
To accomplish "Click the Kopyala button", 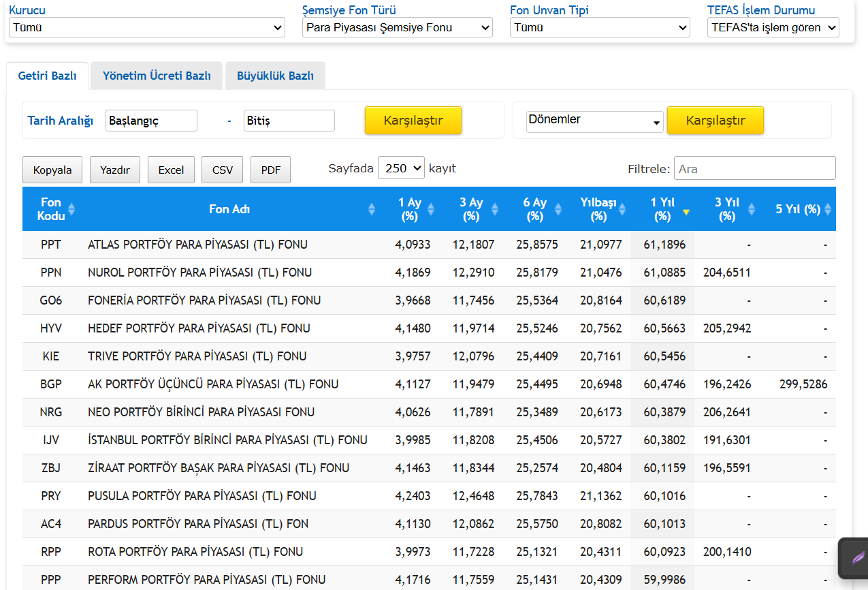I will (x=52, y=170).
